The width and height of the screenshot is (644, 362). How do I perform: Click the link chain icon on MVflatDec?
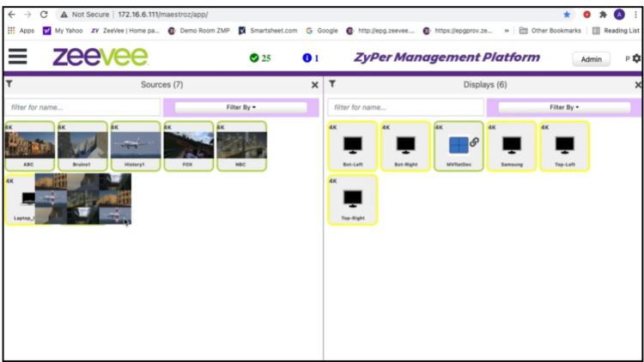point(474,142)
